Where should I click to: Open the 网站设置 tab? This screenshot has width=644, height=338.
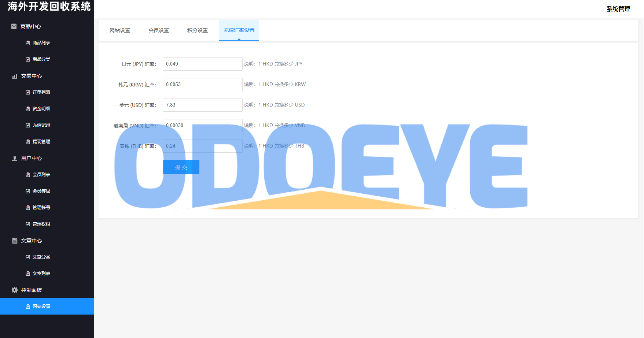(120, 30)
